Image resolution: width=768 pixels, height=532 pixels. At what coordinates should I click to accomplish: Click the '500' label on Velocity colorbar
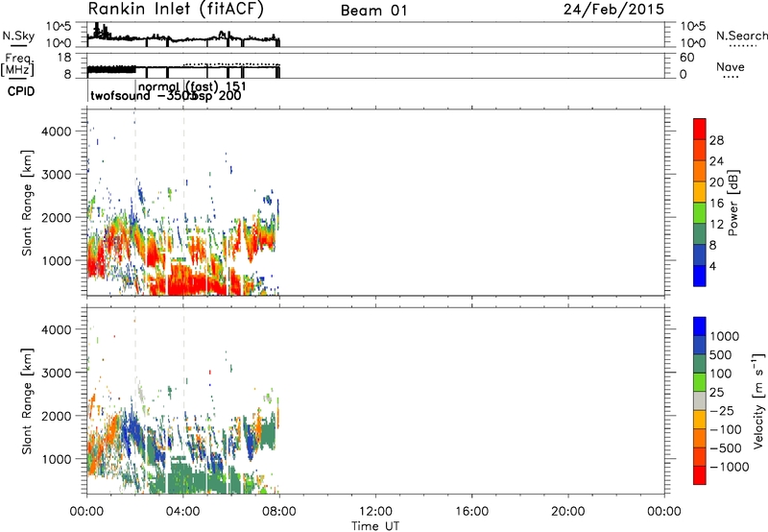tap(722, 355)
